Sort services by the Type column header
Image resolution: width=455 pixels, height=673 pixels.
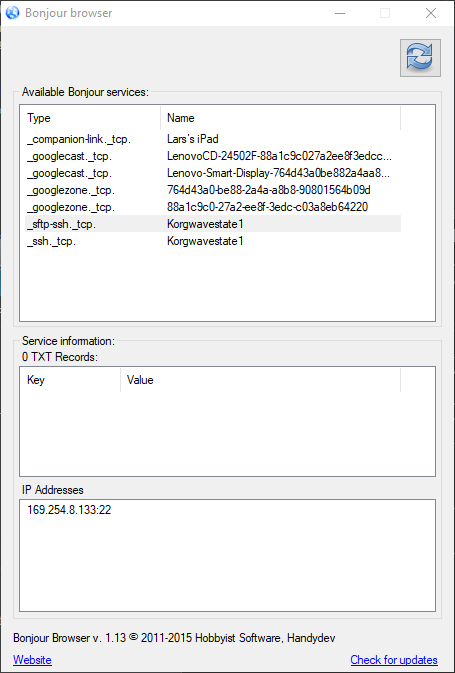click(91, 118)
